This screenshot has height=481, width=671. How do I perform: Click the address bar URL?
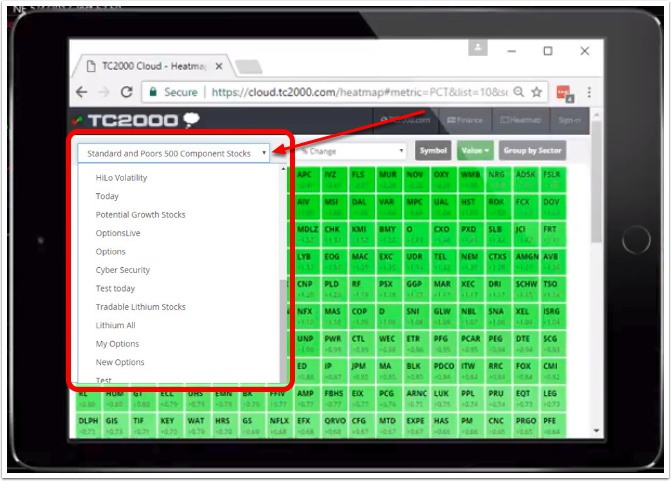(359, 92)
